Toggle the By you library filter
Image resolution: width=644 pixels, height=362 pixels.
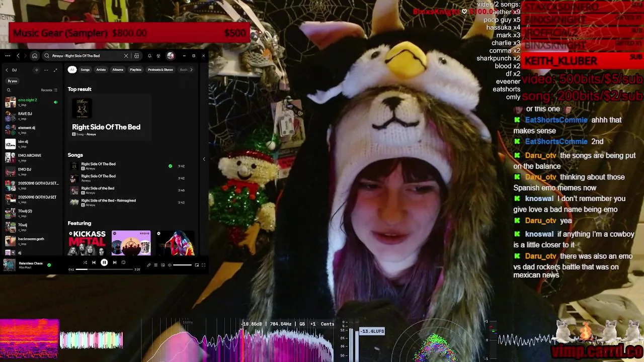[x=13, y=81]
